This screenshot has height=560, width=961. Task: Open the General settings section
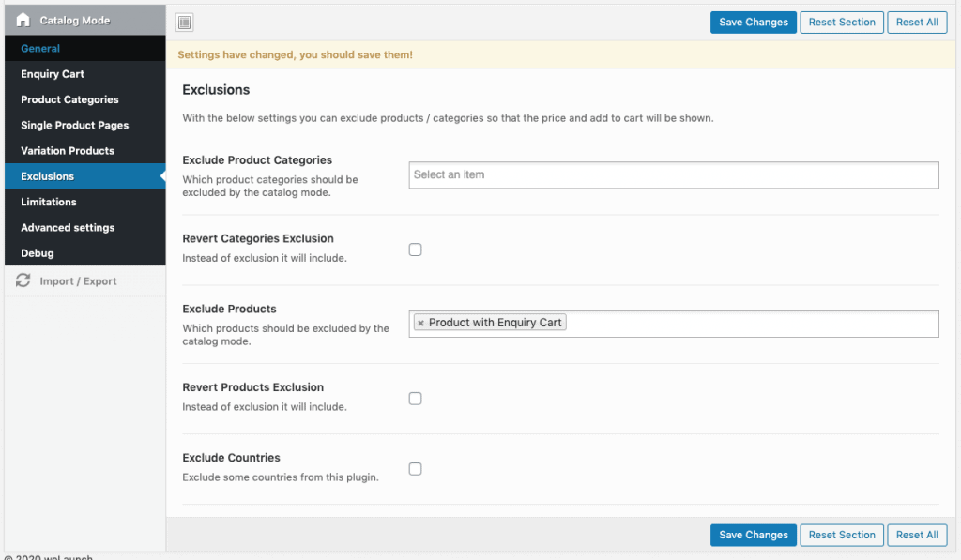(x=85, y=49)
